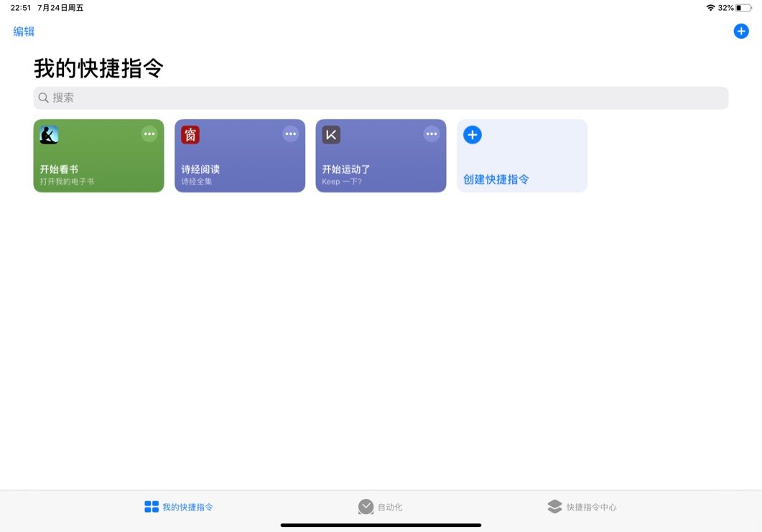Switch to the 自动化 tab
Viewport: 762px width, 532px height.
point(381,506)
